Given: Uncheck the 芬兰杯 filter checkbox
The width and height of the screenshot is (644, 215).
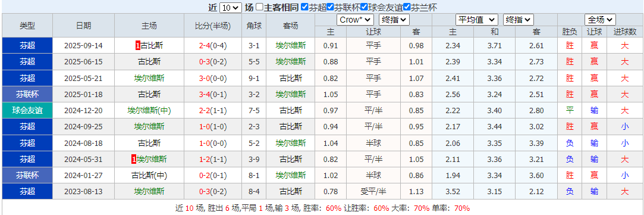Looking at the screenshot, I should (x=407, y=7).
